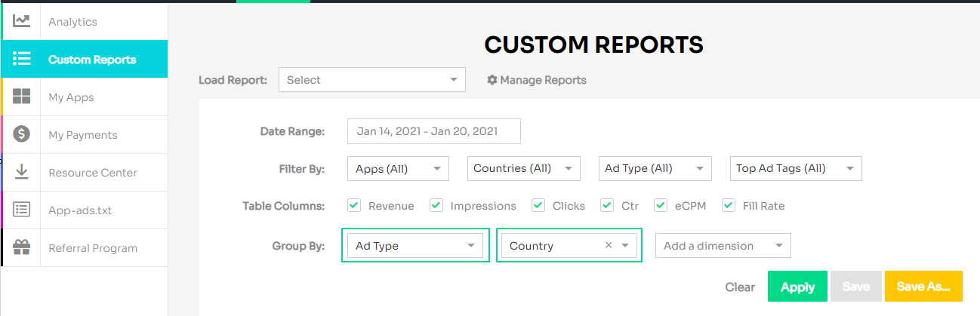
Task: Click the My Payments dollar icon
Action: [22, 134]
